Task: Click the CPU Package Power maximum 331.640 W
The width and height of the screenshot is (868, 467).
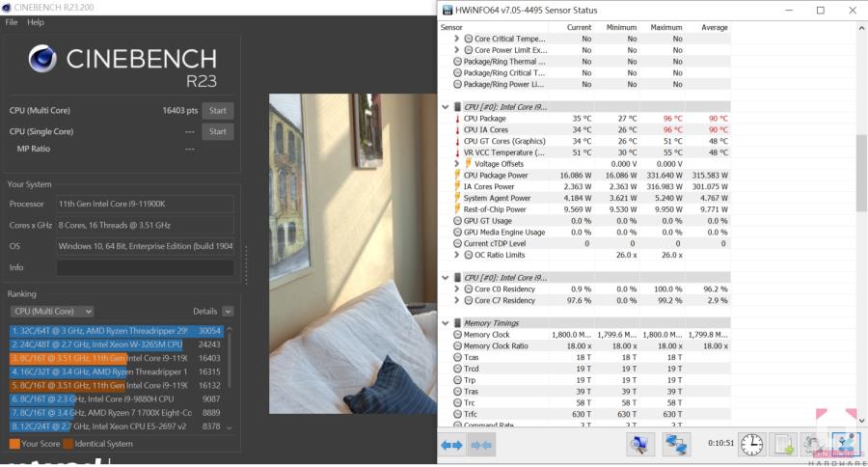Action: (665, 175)
